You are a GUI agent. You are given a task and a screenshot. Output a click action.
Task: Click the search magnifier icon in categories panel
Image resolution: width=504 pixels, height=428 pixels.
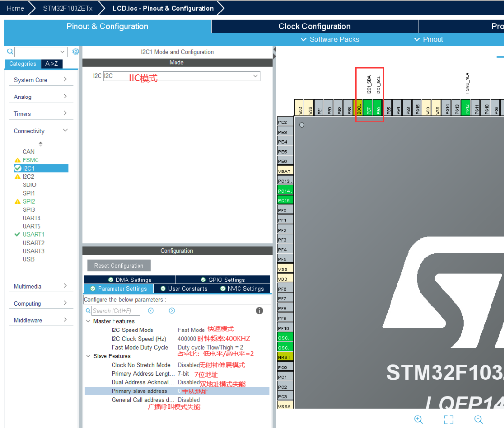(10, 51)
